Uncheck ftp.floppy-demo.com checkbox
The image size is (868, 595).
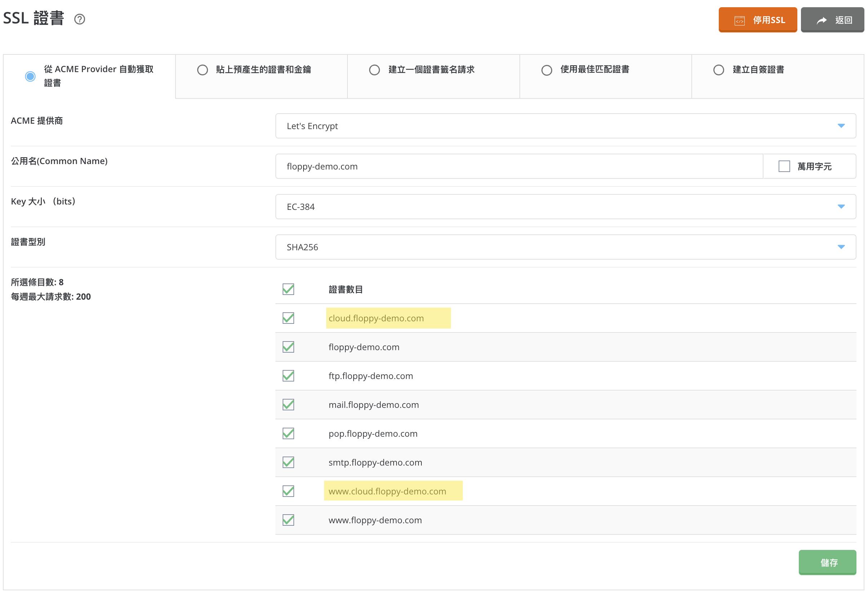(x=288, y=376)
